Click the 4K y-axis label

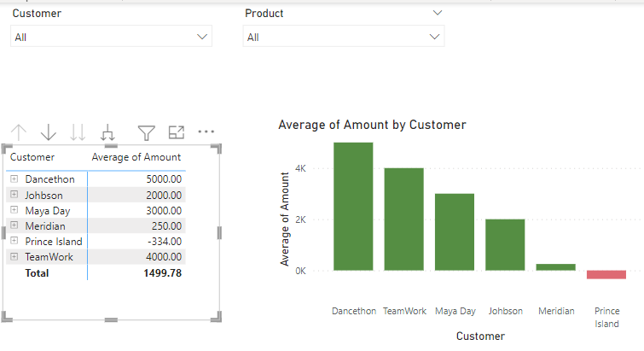pyautogui.click(x=300, y=168)
